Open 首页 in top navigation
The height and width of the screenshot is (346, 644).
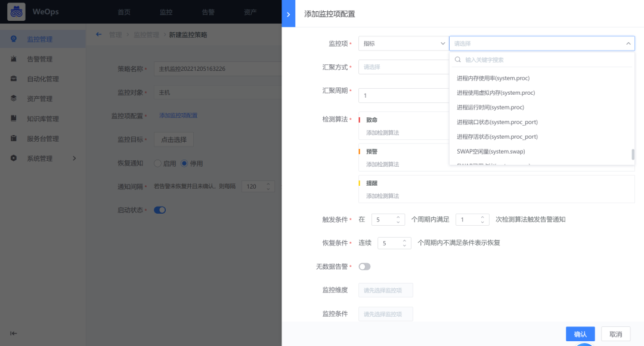124,12
